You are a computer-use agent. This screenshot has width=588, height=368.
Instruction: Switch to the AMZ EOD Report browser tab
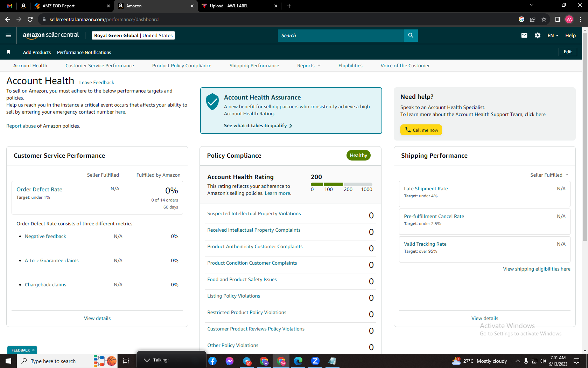[x=72, y=6]
